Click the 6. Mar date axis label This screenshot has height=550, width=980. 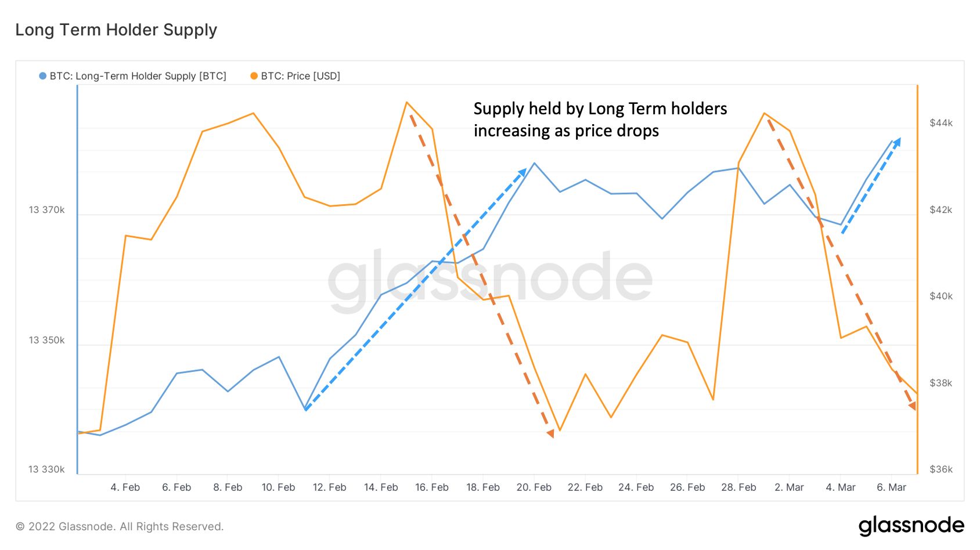pos(891,487)
